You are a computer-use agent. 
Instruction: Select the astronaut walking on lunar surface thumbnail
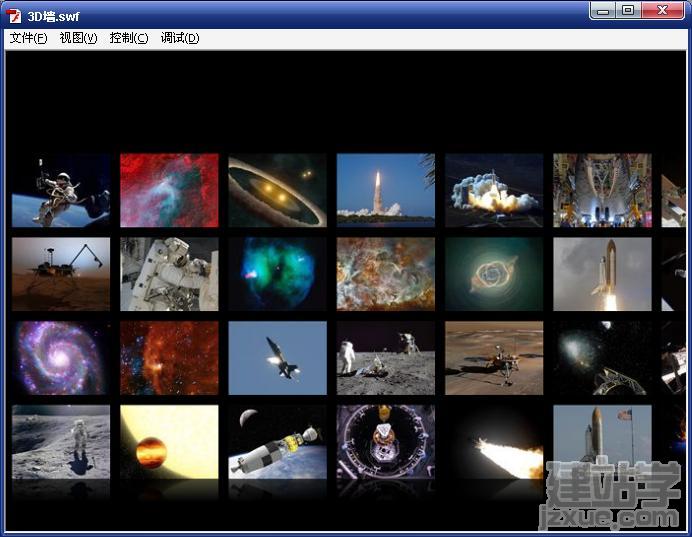click(x=61, y=442)
